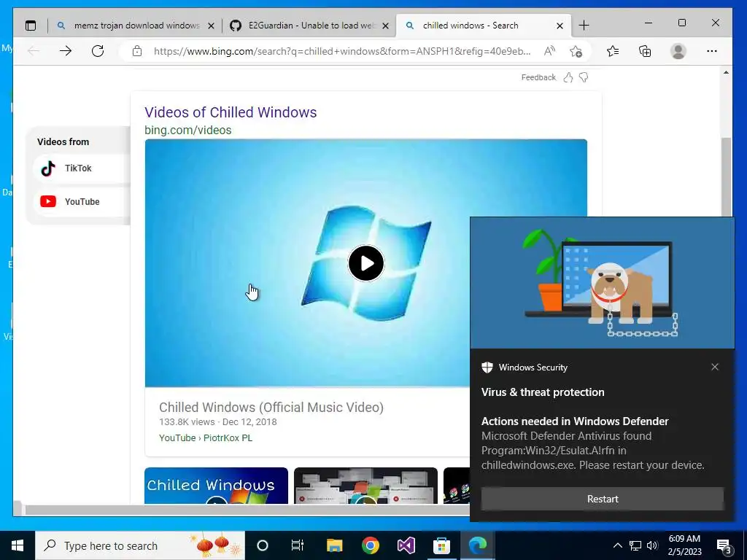Click the scroll up arrow

click(726, 72)
